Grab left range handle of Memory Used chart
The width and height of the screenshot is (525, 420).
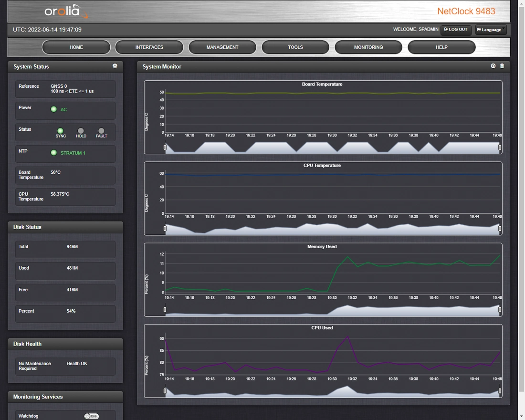coord(165,309)
